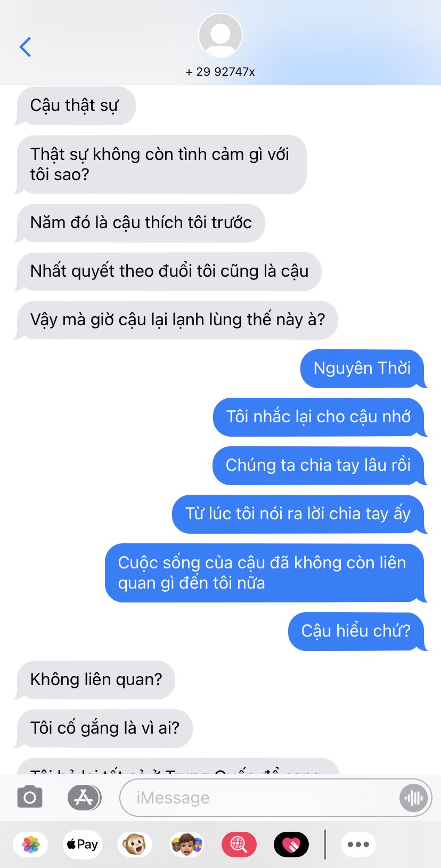Screen dimensions: 441x868
Task: Open the heart Digital Touch icon
Action: point(291,845)
